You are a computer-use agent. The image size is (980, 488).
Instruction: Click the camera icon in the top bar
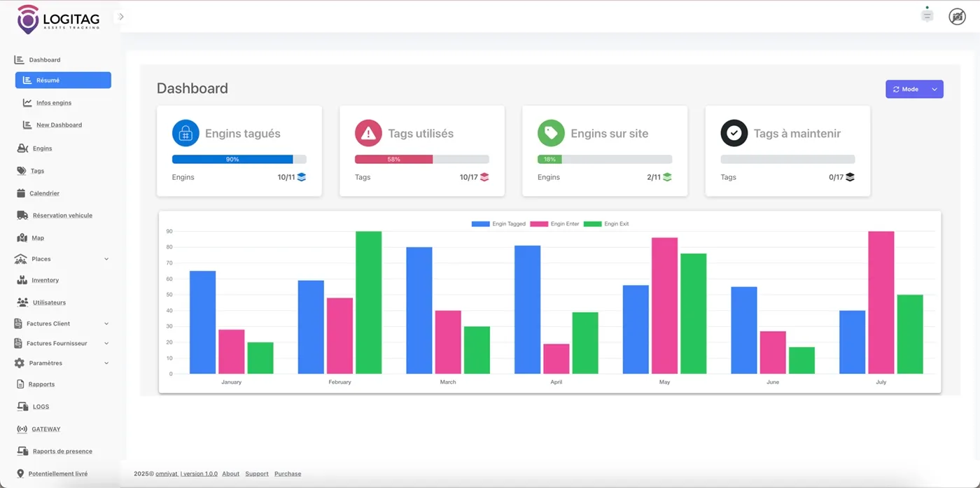pyautogui.click(x=957, y=15)
